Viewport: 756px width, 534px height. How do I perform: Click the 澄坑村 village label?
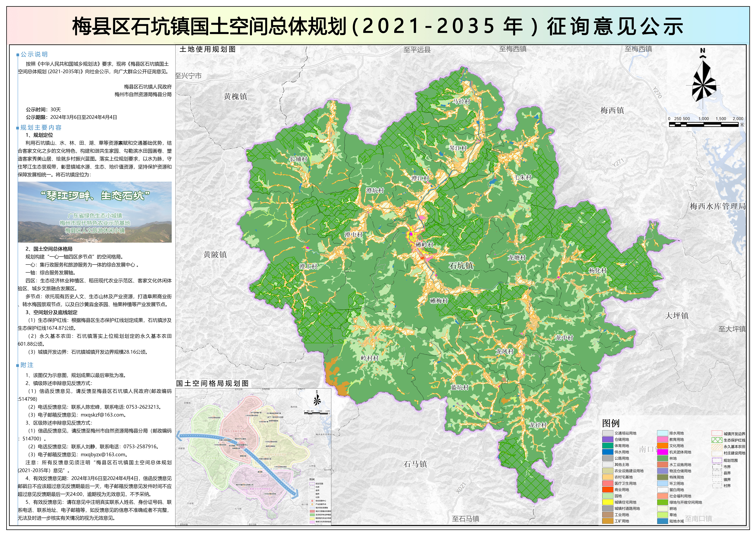click(x=375, y=191)
